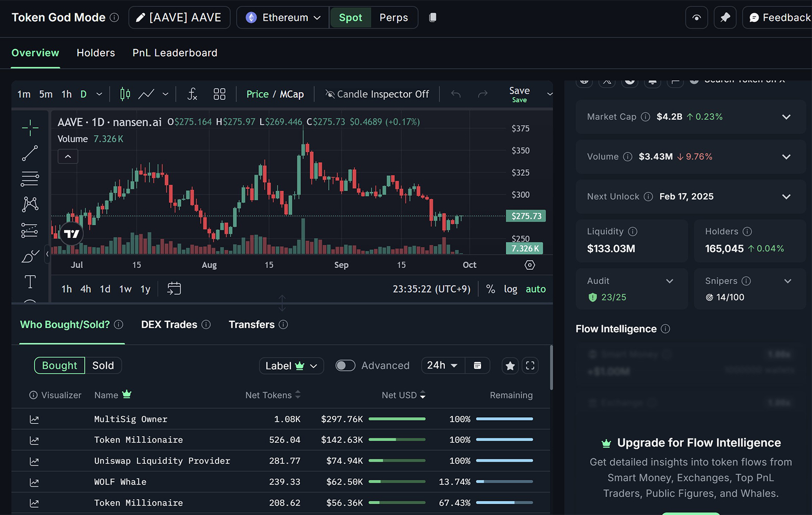Image resolution: width=812 pixels, height=515 pixels.
Task: Show the Sold list
Action: [x=103, y=366]
